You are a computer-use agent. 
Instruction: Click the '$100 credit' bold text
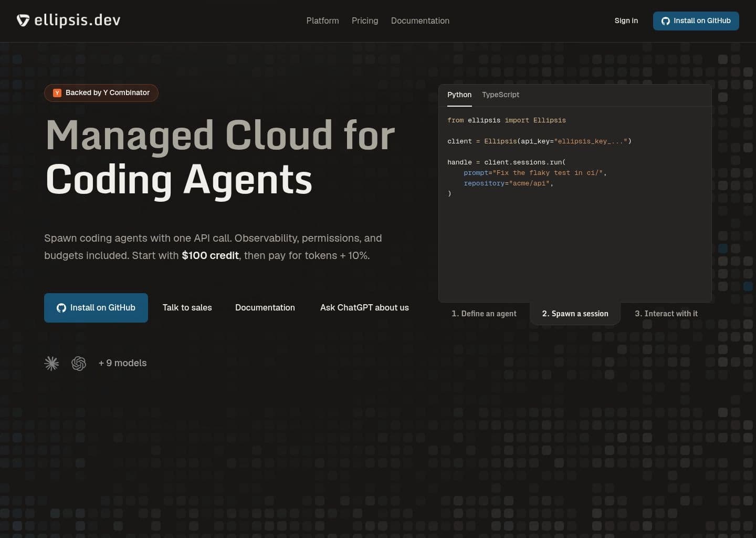click(210, 255)
